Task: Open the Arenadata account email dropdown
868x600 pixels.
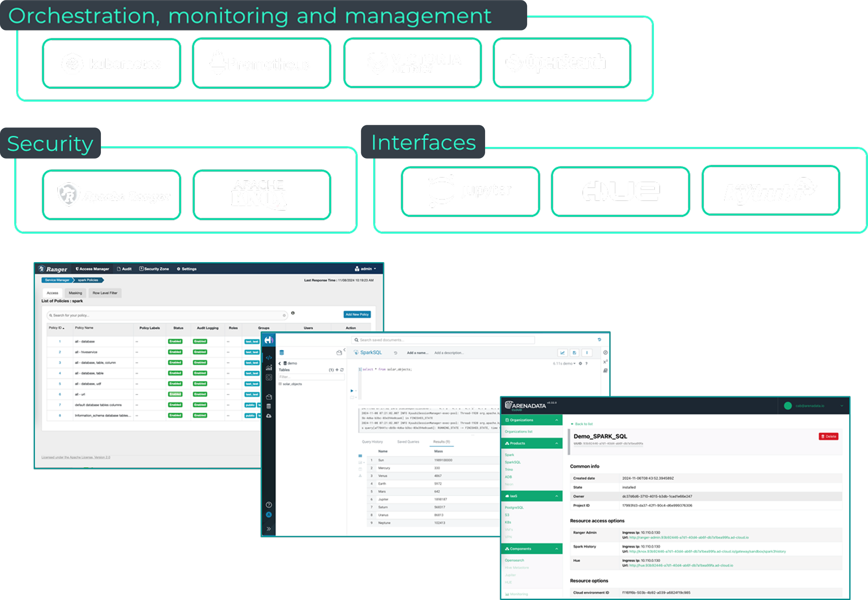Action: [x=814, y=406]
